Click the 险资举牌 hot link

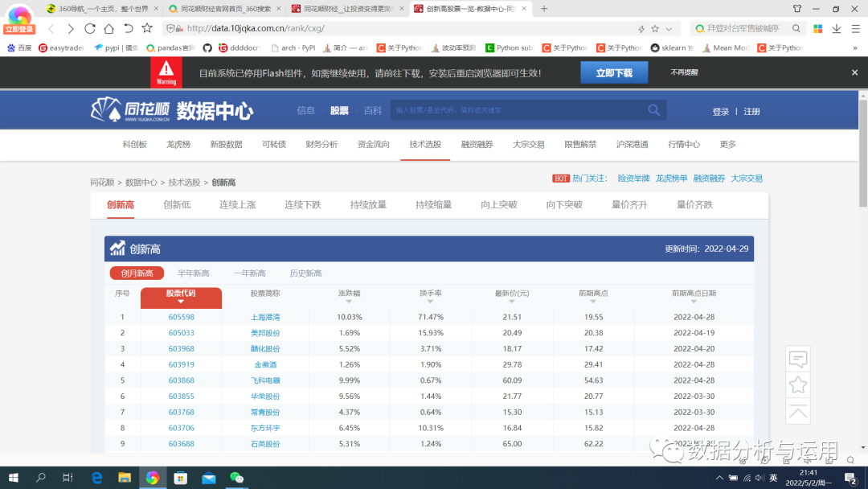[x=634, y=179]
